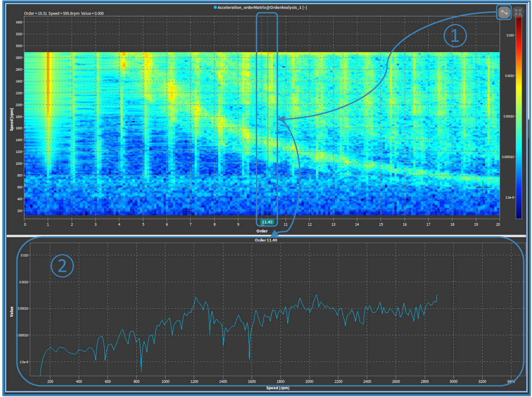The width and height of the screenshot is (532, 397).
Task: Click the 3000 rpm tick on lower axis
Action: click(x=454, y=381)
